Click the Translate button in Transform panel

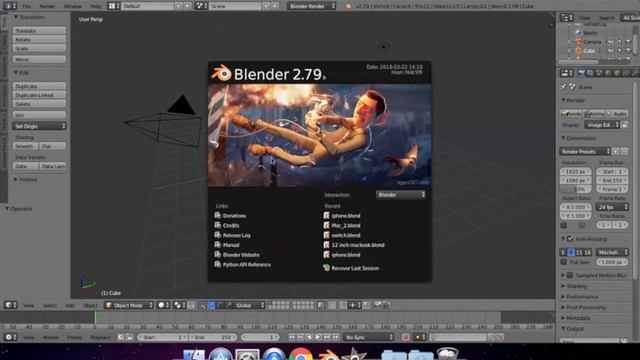tap(39, 31)
